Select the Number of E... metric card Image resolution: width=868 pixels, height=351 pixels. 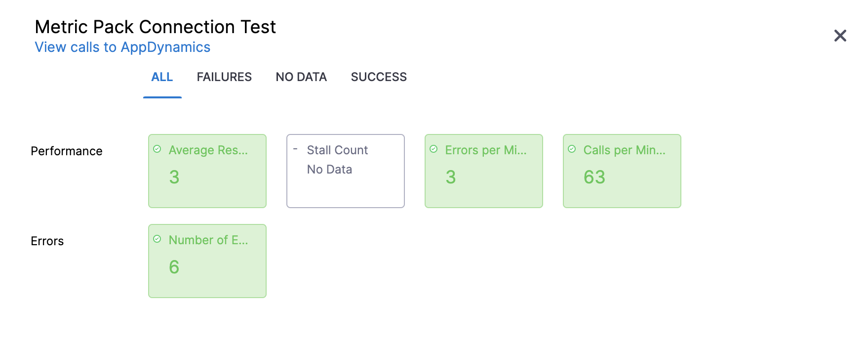207,261
